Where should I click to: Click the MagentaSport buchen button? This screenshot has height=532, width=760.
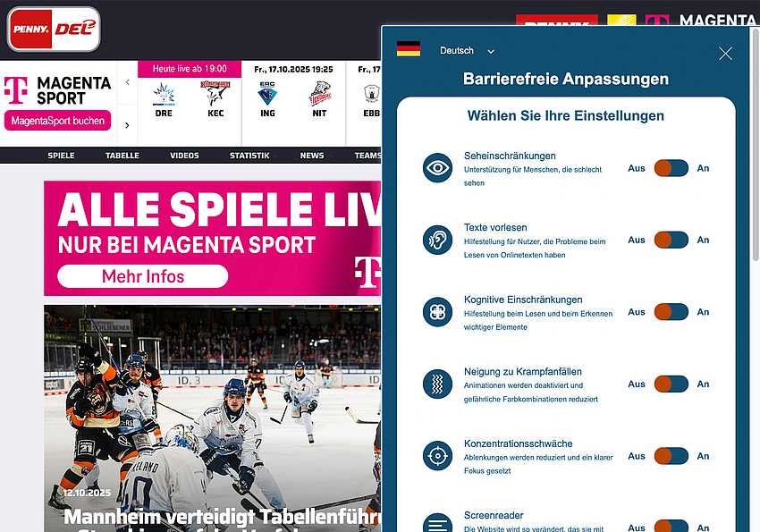click(x=57, y=121)
